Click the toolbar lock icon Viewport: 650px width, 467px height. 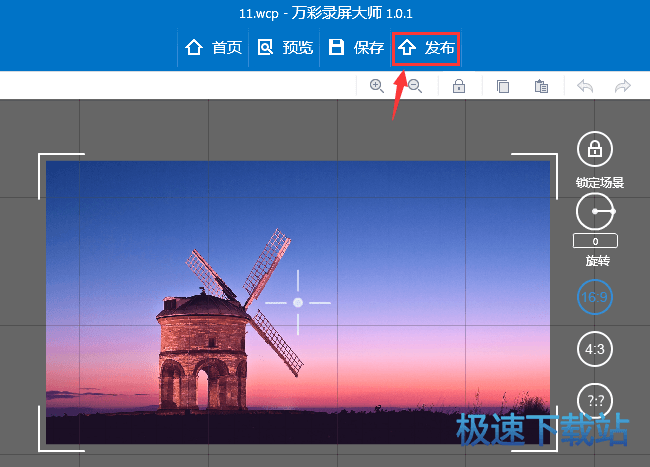[x=459, y=86]
